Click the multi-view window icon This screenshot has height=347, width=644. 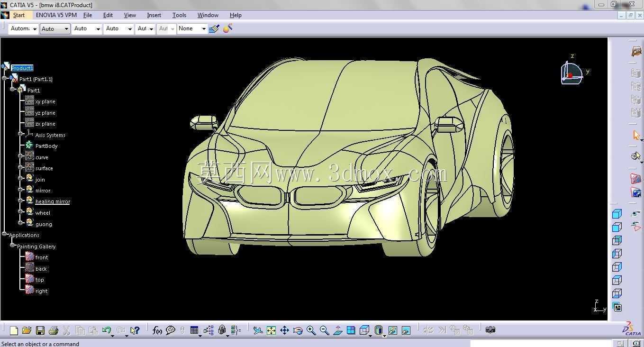[351, 330]
